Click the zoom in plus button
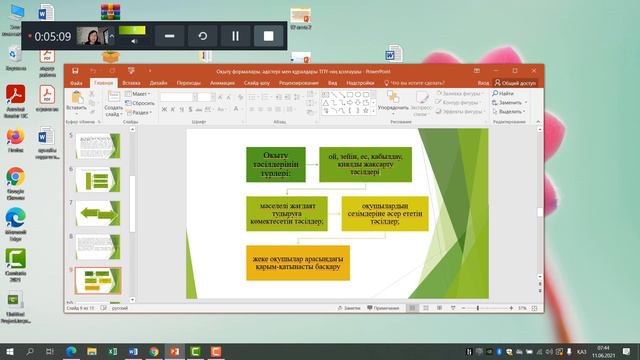The height and width of the screenshot is (360, 640). (511, 308)
